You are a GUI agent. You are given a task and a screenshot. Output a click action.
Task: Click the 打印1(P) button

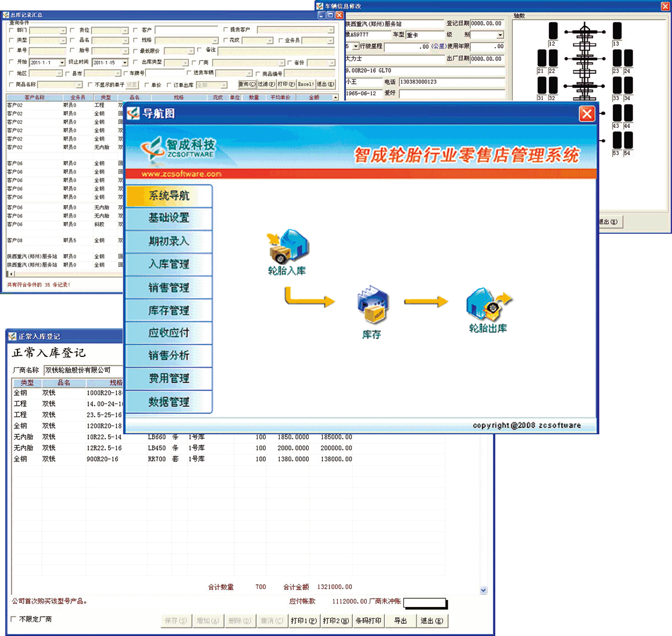click(x=304, y=620)
